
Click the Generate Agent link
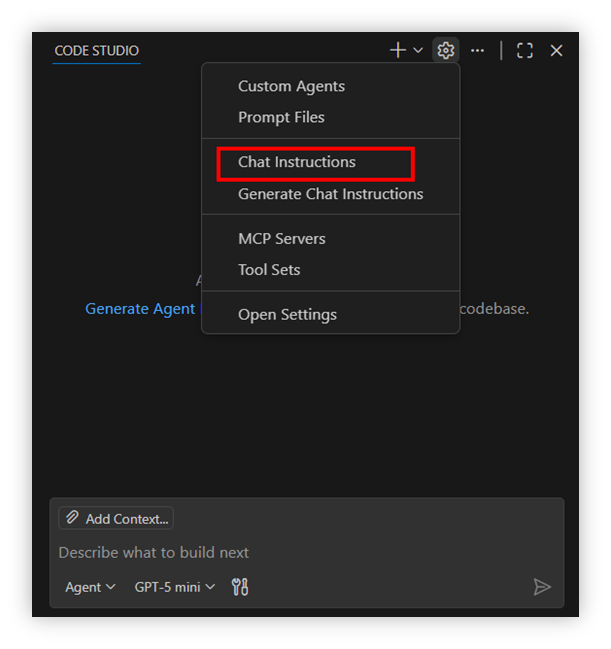(x=140, y=309)
